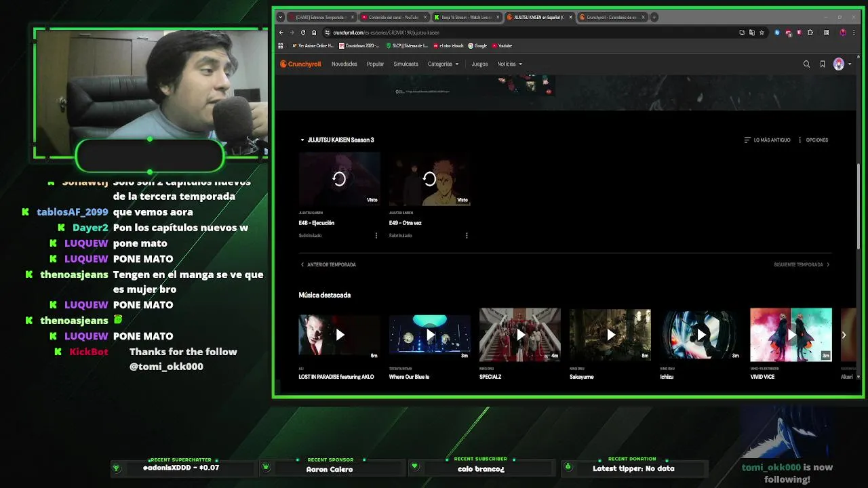Click the Recent Sponsor Aaron Calero label

pos(330,469)
